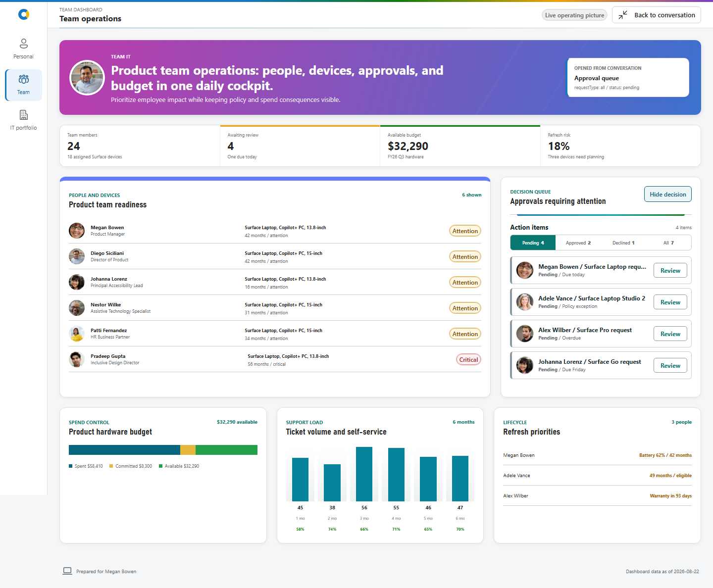
Task: Switch to the Approved 2 tab
Action: [x=578, y=243]
